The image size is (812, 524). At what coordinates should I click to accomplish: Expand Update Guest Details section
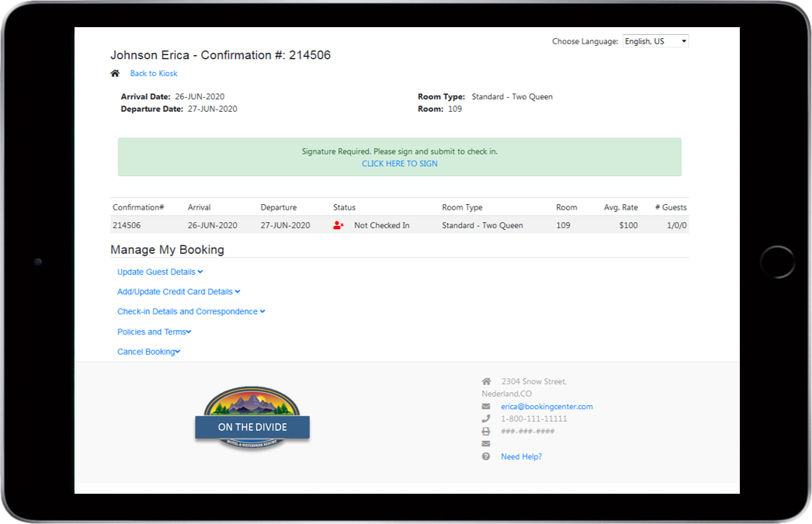[x=159, y=272]
